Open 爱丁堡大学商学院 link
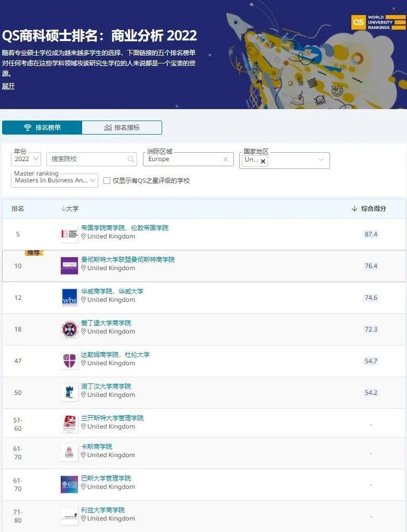Viewport: 407px width, 532px height. point(106,323)
